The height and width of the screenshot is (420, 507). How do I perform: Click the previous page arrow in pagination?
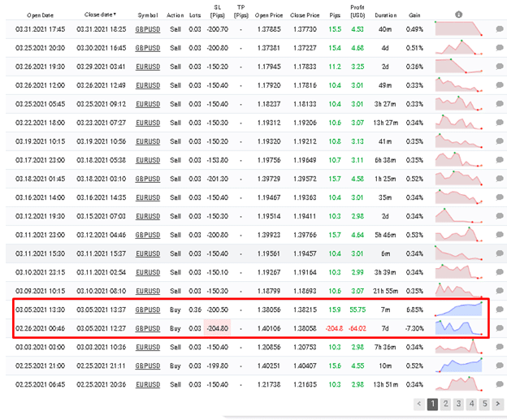(419, 404)
